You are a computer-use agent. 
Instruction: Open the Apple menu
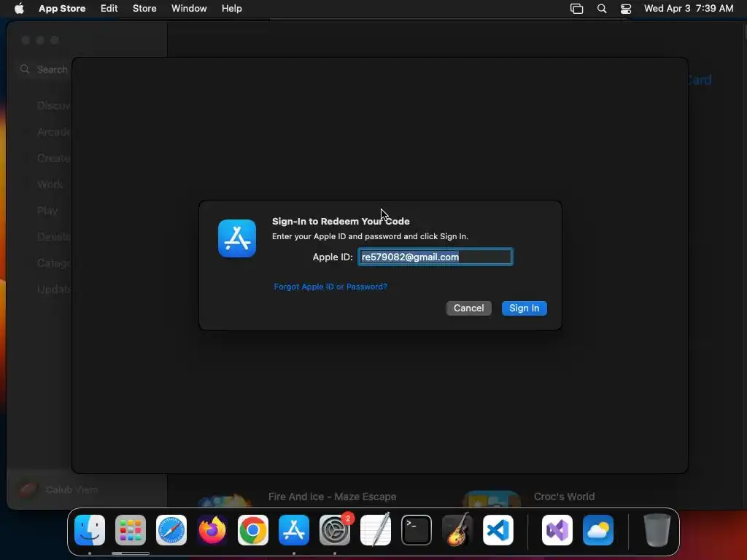click(19, 9)
